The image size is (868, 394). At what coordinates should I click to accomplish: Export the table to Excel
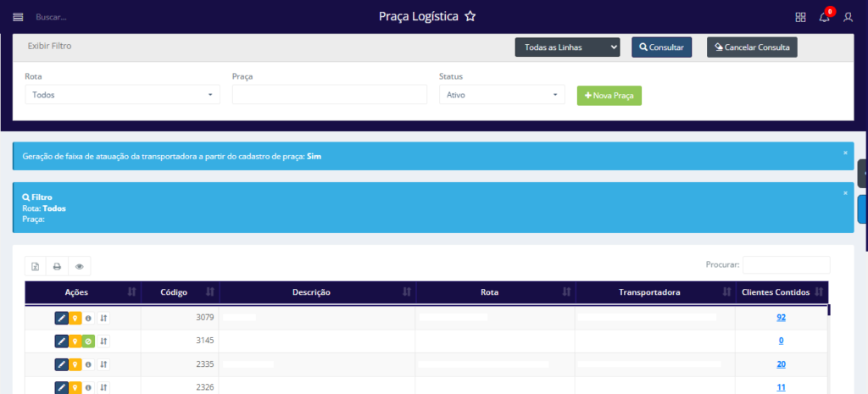coord(36,266)
